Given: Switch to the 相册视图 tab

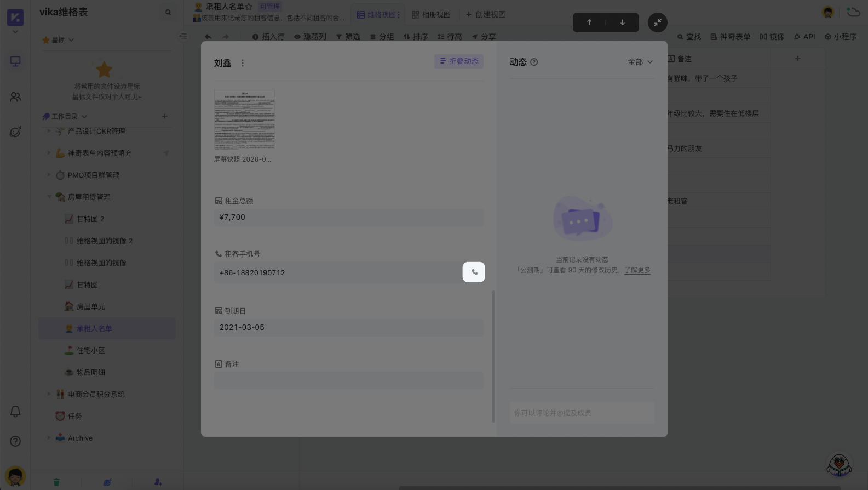Looking at the screenshot, I should [431, 14].
